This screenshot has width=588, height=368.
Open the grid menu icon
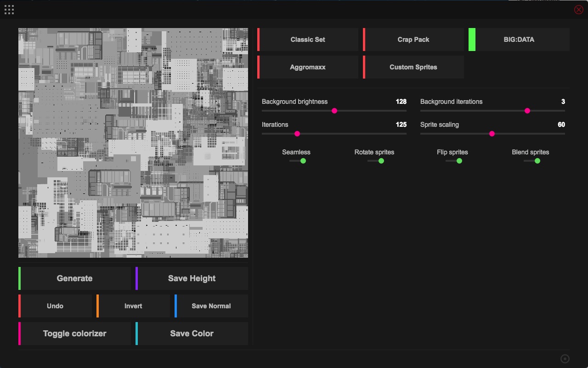pyautogui.click(x=9, y=10)
